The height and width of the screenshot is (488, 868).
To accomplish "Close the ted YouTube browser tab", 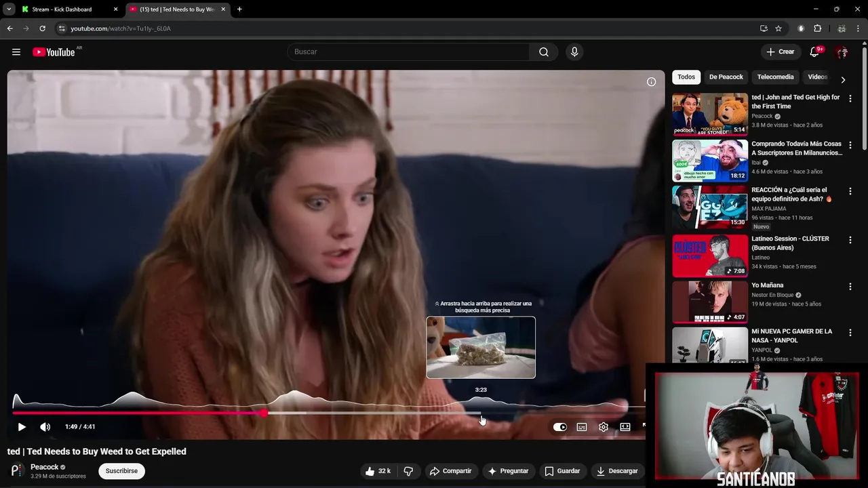I will coord(223,9).
